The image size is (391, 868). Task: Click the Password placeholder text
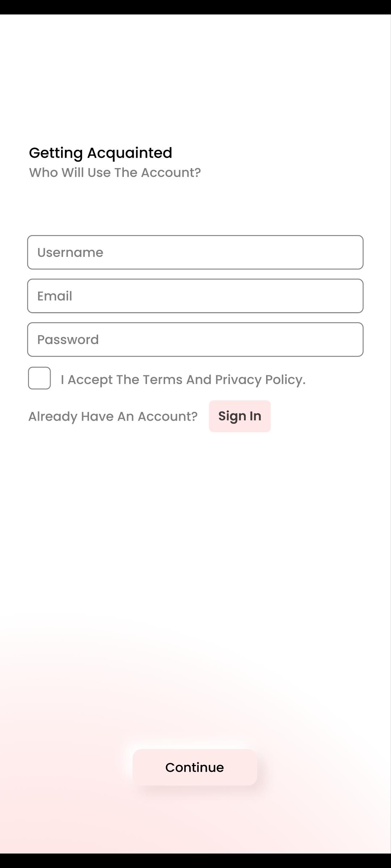pyautogui.click(x=68, y=340)
